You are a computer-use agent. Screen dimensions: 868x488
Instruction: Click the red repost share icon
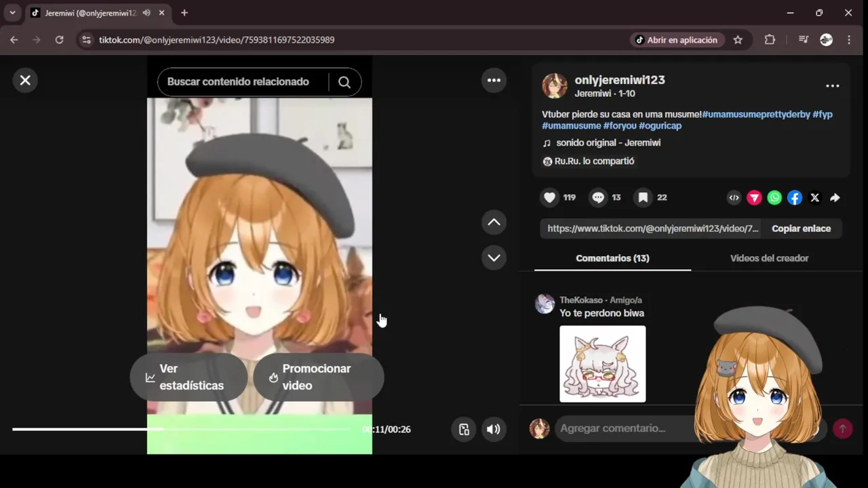[x=754, y=198]
